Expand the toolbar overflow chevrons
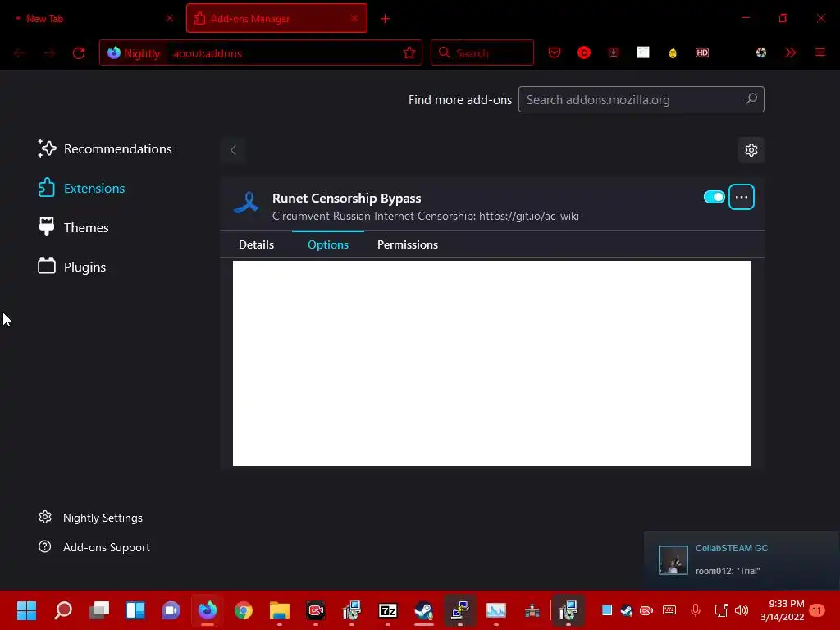 [790, 52]
